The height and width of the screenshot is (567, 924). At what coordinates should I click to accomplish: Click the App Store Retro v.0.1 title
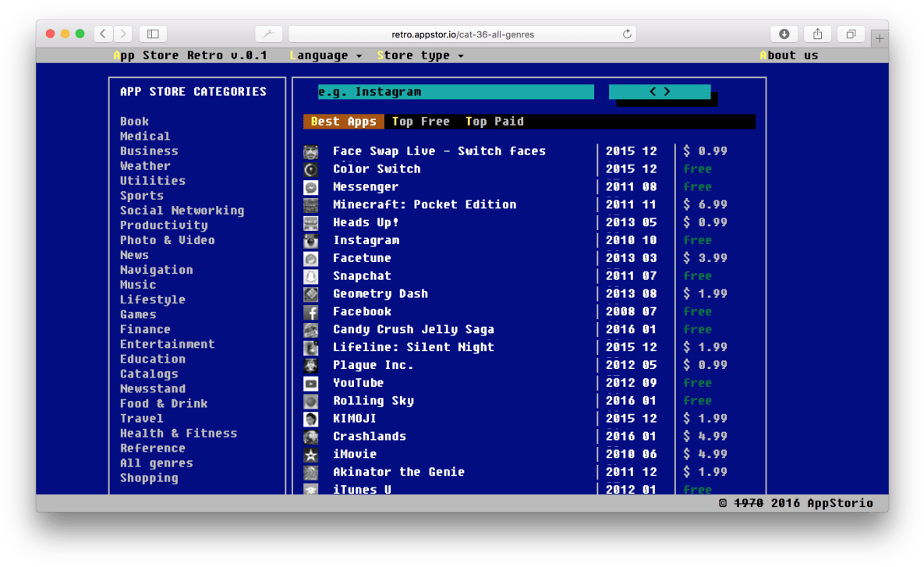[x=189, y=55]
